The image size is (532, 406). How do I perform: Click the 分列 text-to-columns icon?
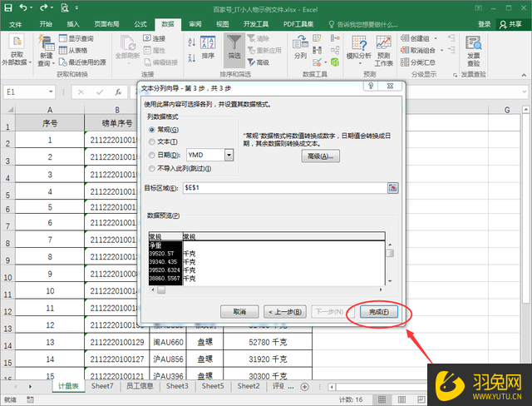300,47
